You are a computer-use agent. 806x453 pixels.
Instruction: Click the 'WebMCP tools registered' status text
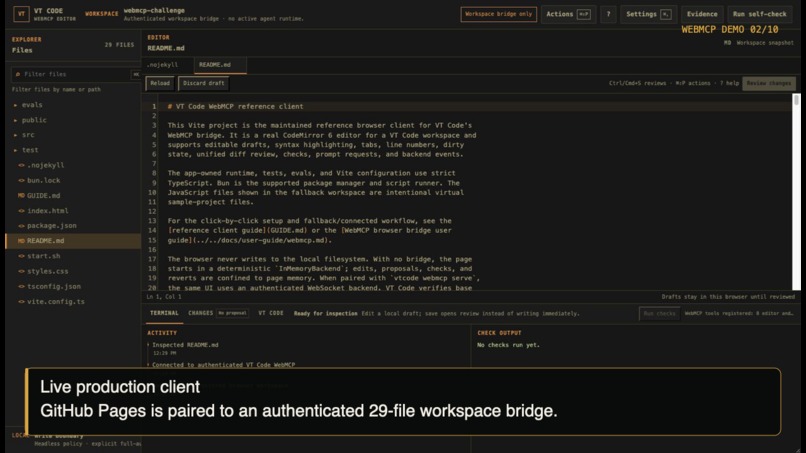[x=739, y=314]
